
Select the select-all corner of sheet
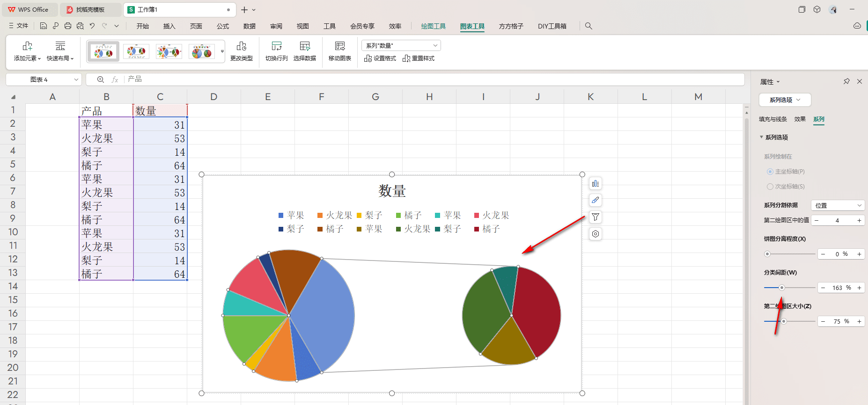[13, 97]
